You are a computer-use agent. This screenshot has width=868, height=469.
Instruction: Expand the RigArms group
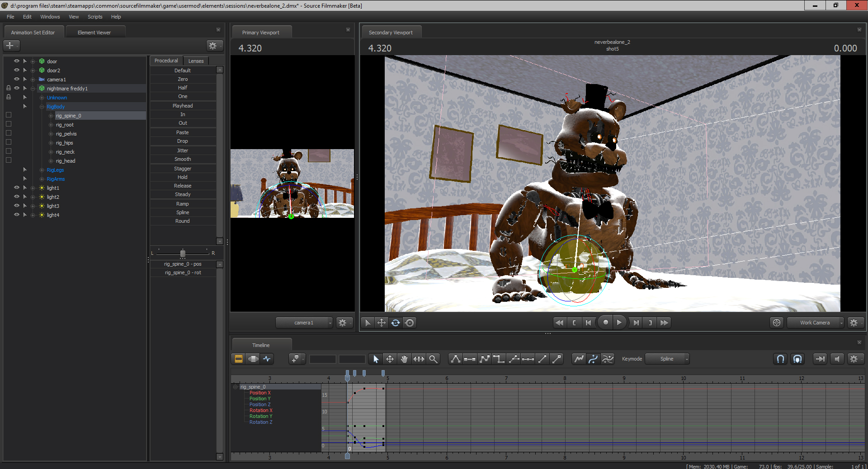tap(42, 179)
